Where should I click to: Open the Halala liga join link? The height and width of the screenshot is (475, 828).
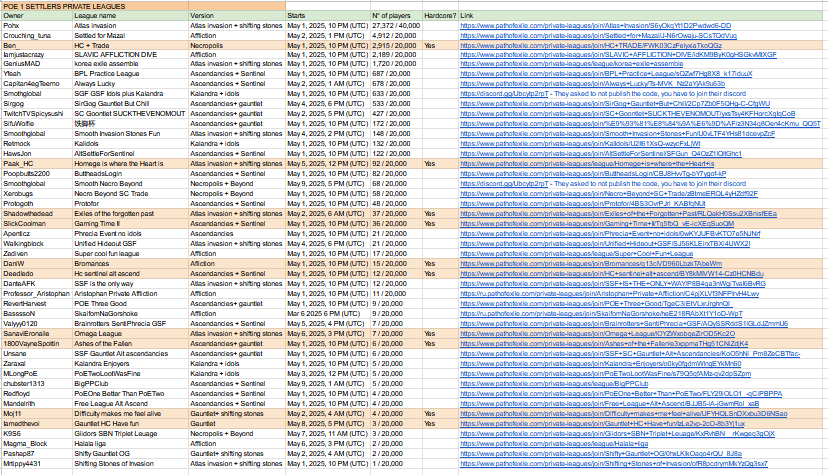(554, 444)
